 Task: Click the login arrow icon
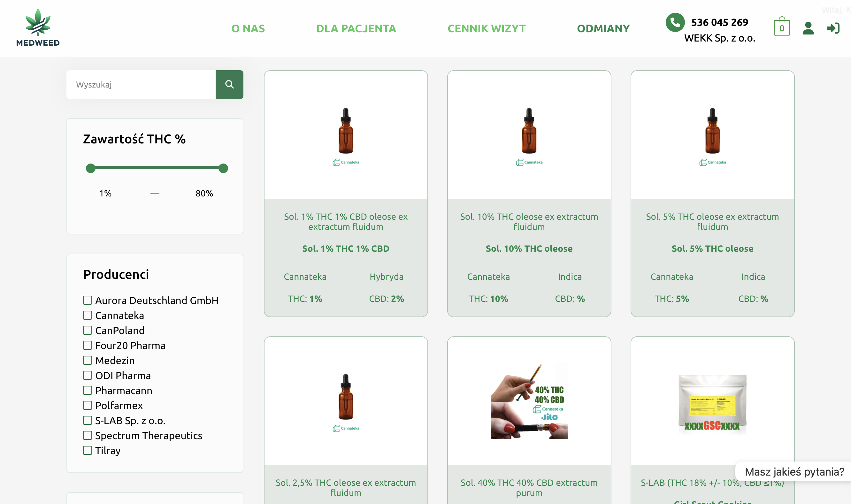coord(833,28)
